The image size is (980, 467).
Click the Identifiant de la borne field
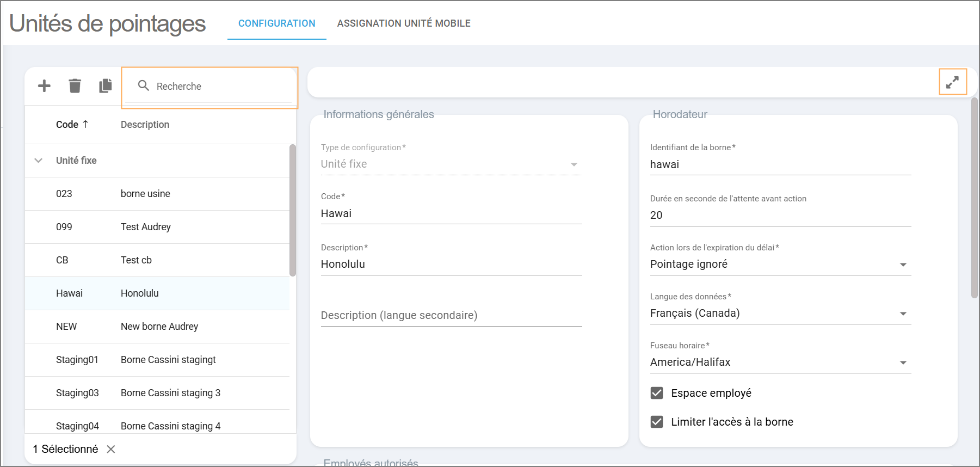tap(780, 164)
